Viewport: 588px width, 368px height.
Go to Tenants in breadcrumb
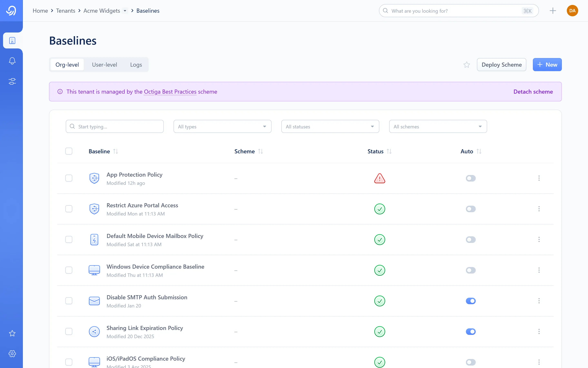(66, 11)
